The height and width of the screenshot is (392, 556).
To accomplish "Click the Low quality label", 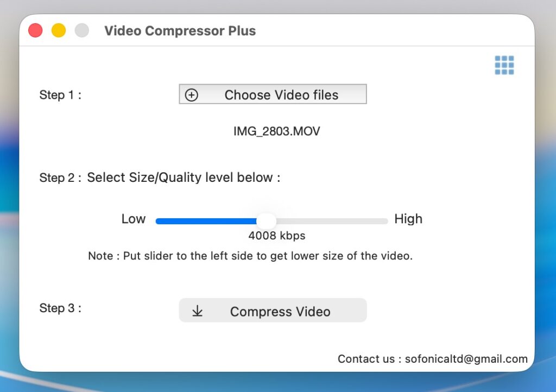I will (x=134, y=219).
